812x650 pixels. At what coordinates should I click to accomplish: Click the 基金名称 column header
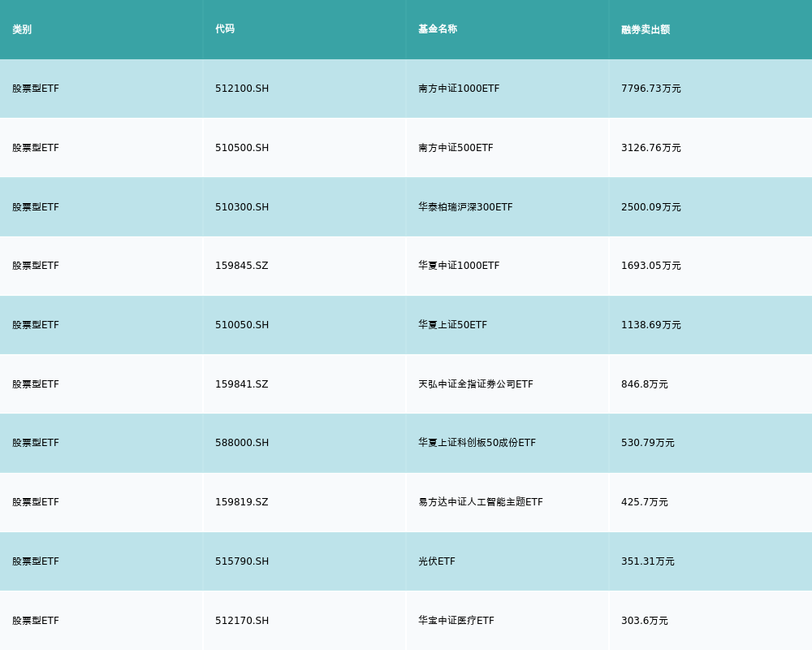438,29
